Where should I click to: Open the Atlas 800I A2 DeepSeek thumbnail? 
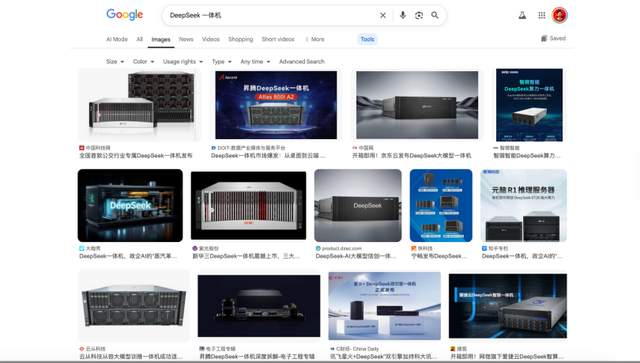pyautogui.click(x=276, y=105)
